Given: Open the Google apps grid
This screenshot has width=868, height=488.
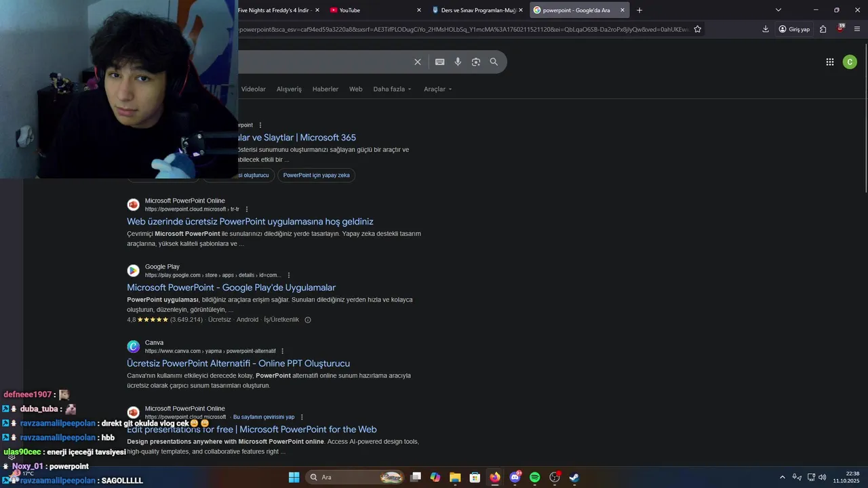Looking at the screenshot, I should (830, 62).
